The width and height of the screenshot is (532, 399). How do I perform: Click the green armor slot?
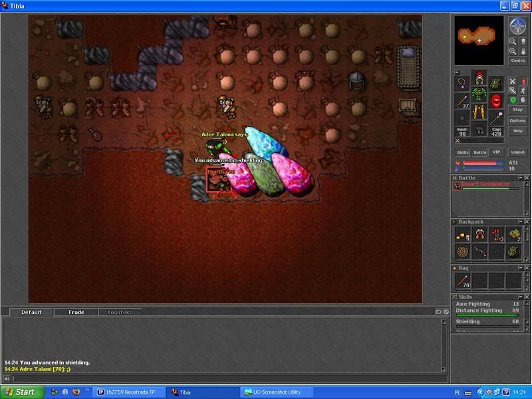click(x=479, y=94)
